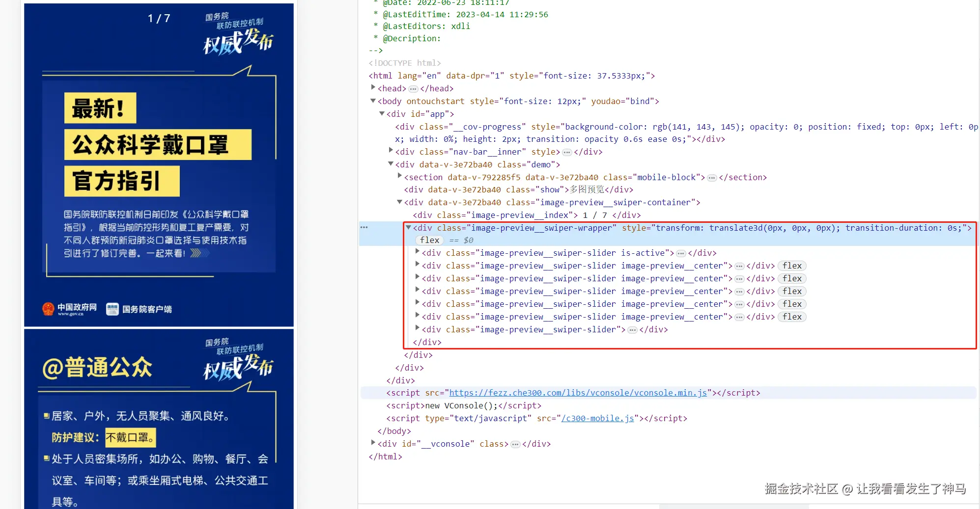Select the DOCTYPE html line
980x509 pixels.
pyautogui.click(x=405, y=63)
